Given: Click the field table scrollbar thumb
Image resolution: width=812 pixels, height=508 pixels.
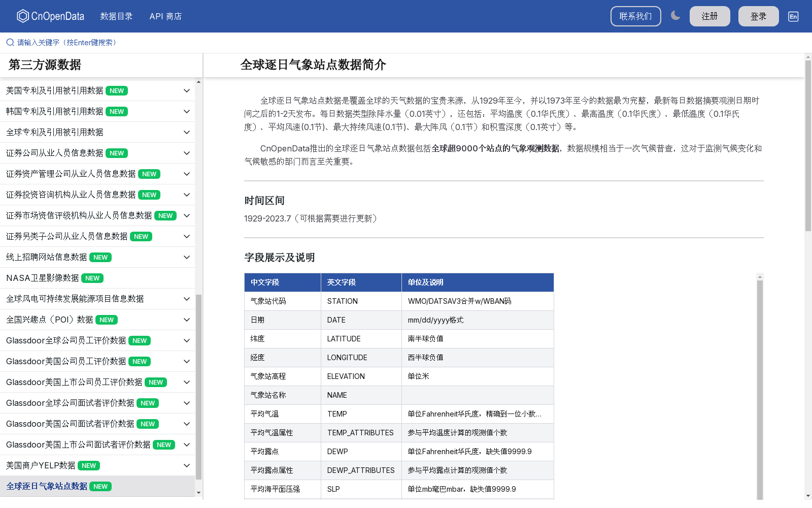Looking at the screenshot, I should click(760, 390).
